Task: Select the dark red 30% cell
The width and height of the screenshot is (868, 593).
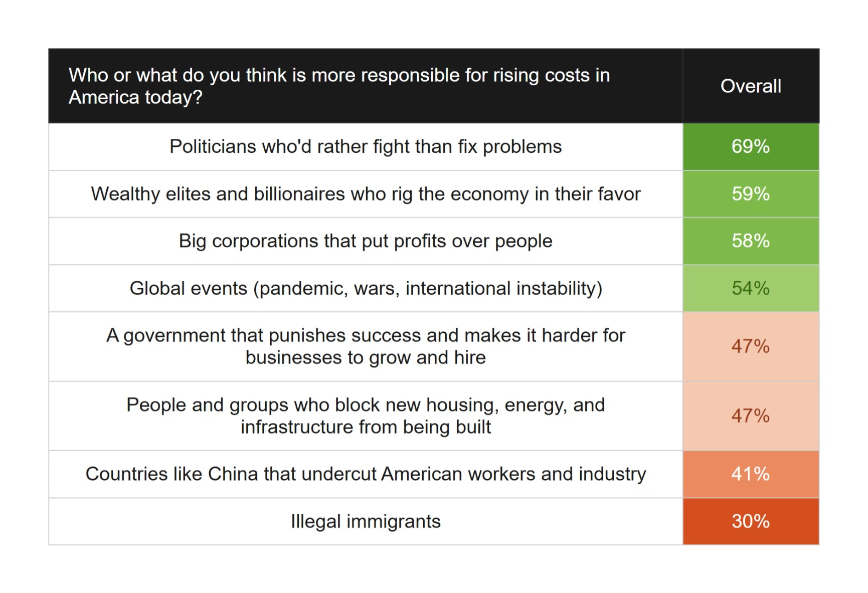Action: [751, 521]
